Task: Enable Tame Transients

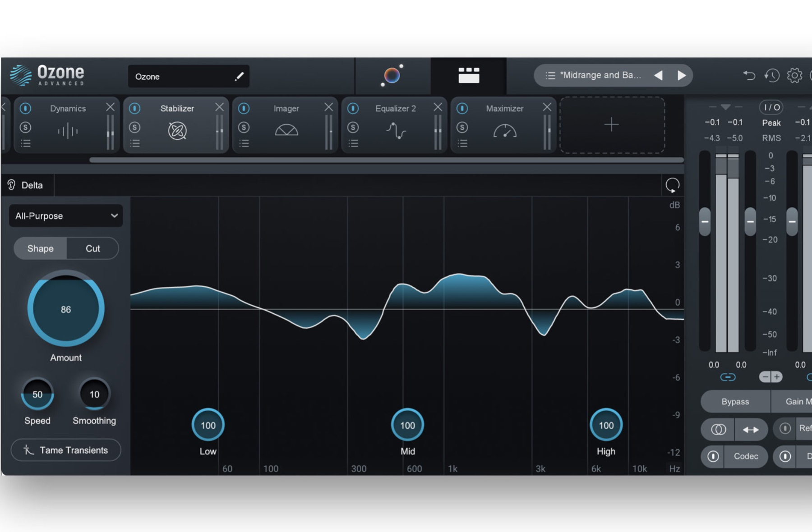Action: coord(66,450)
